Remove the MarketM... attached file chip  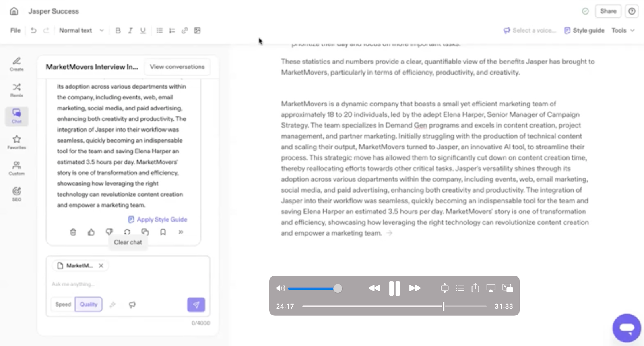pos(101,266)
